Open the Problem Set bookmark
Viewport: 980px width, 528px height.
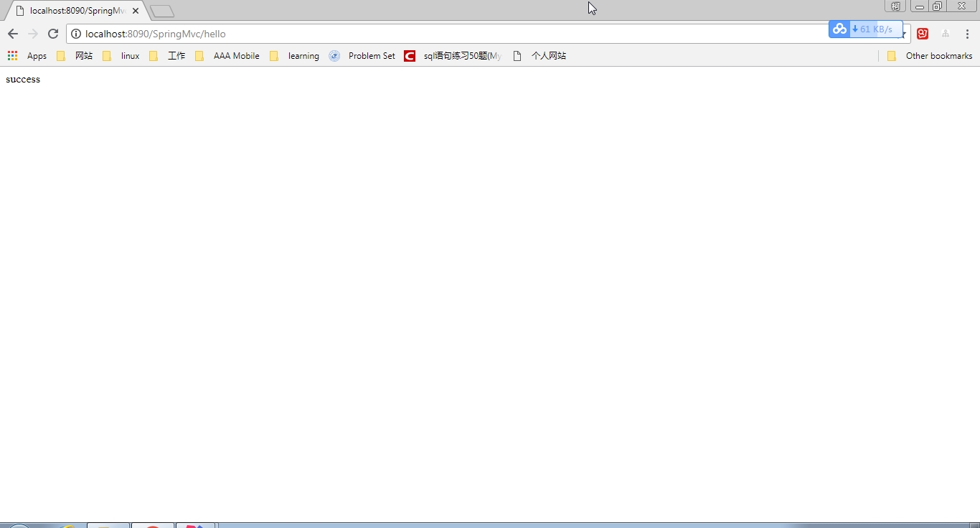pos(362,56)
